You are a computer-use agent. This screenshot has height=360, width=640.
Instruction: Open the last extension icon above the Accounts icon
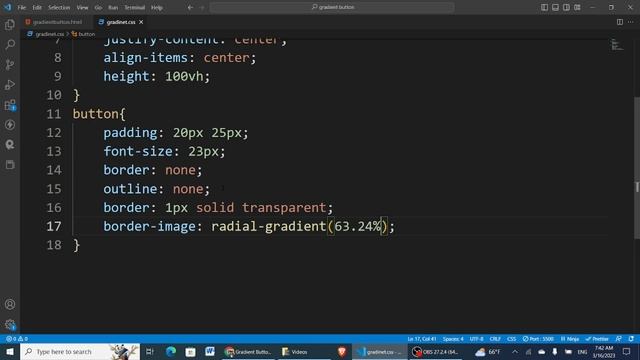10,164
